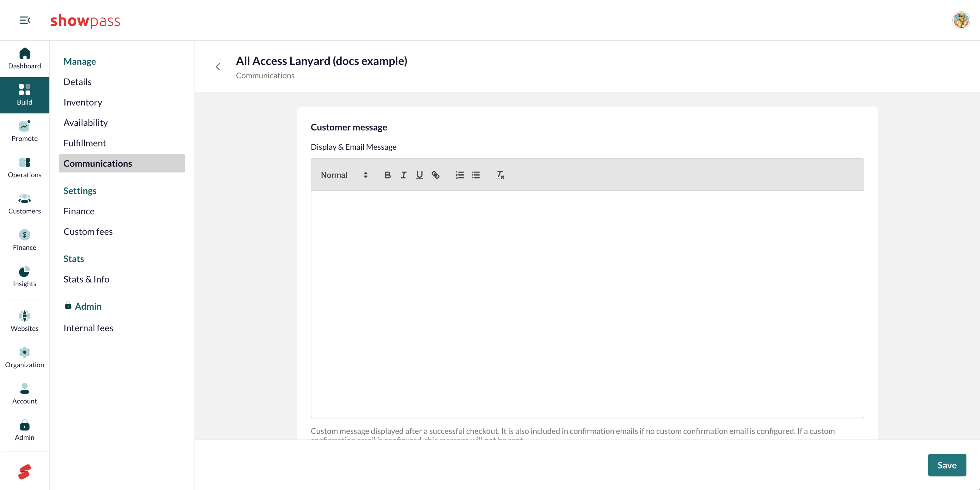Open the Stats & Info menu item
The width and height of the screenshot is (980, 490).
tap(122, 279)
